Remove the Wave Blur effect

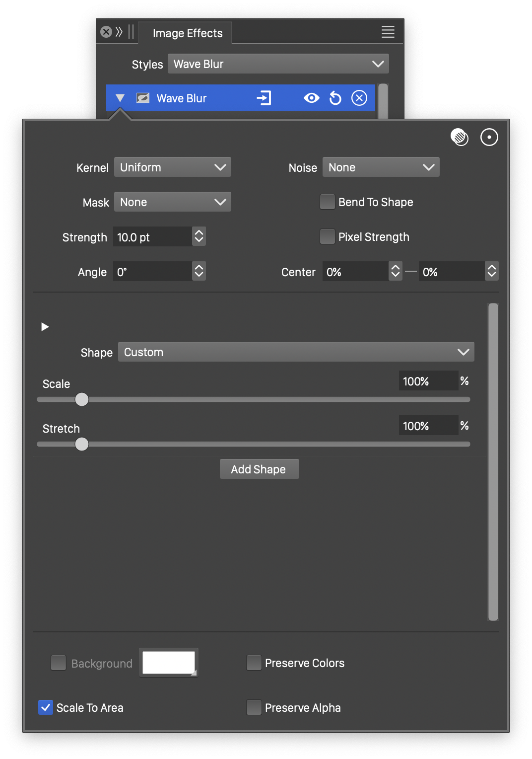(359, 98)
